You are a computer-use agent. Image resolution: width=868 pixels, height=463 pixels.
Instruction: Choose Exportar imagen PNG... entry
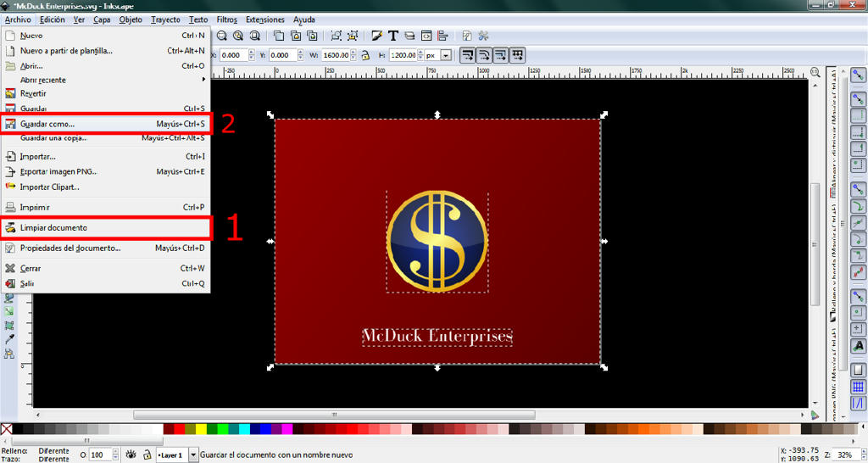click(105, 171)
